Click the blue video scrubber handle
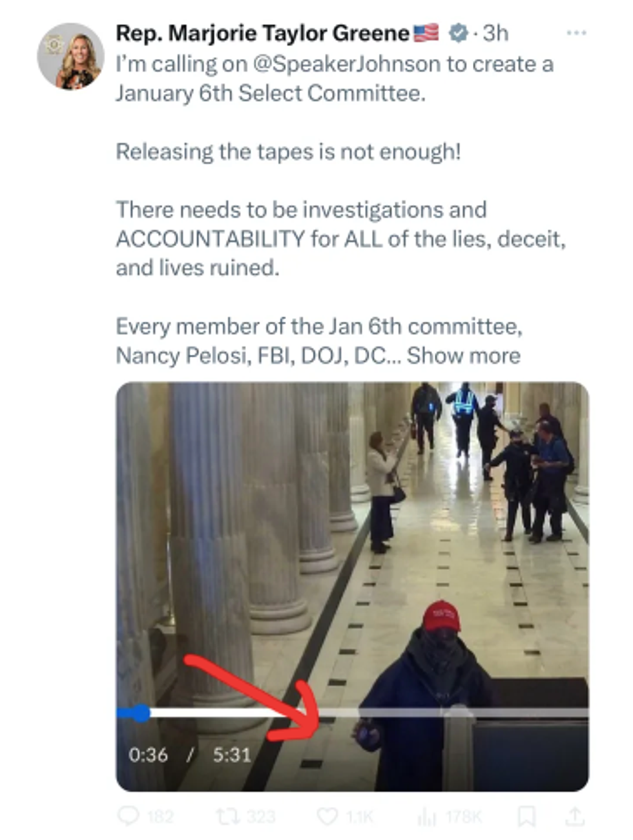Viewport: 633px width, 840px height. coord(140,713)
